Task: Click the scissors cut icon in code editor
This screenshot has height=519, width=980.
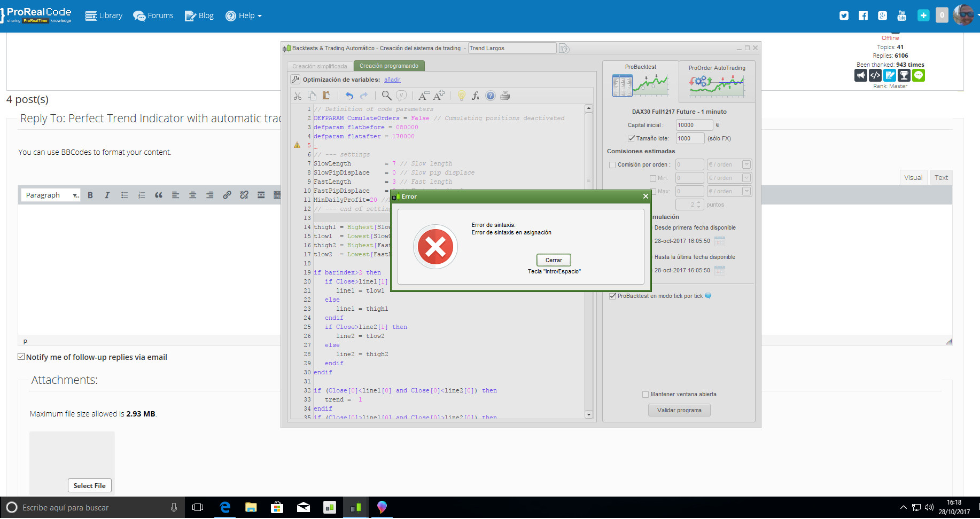Action: (x=298, y=96)
